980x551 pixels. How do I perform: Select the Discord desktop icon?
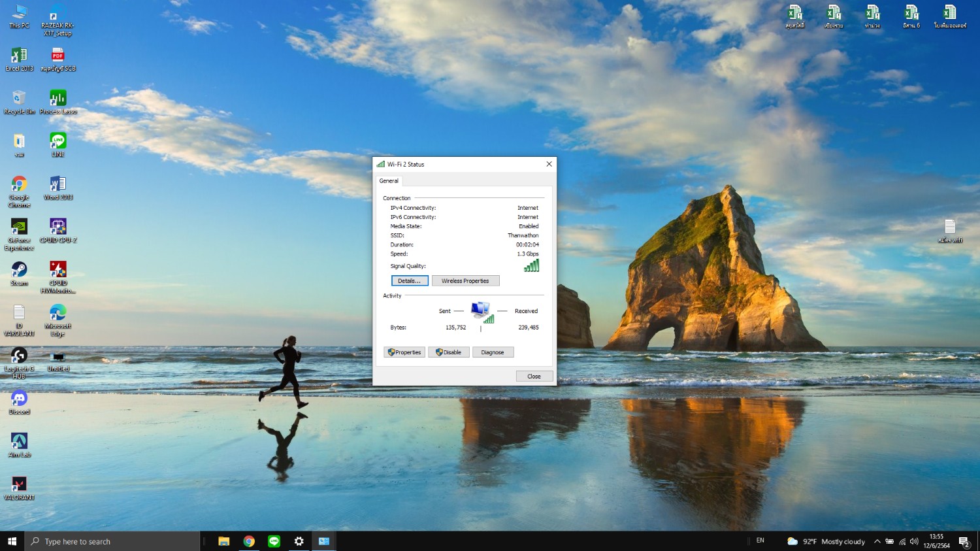click(19, 399)
